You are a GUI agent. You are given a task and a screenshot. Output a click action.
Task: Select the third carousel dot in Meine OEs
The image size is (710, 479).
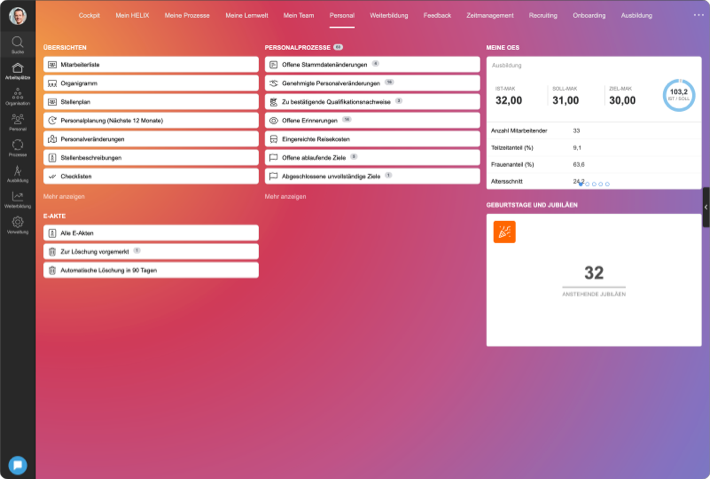(x=594, y=184)
